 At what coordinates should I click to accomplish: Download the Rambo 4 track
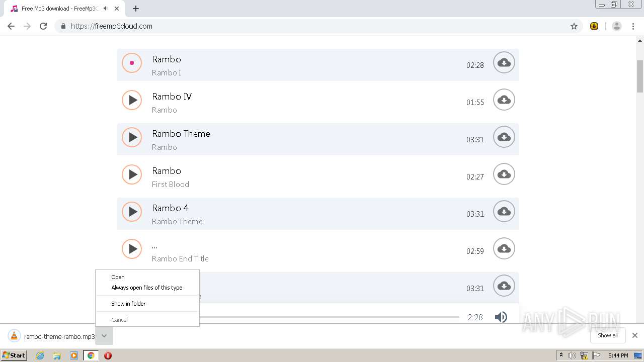pos(504,212)
